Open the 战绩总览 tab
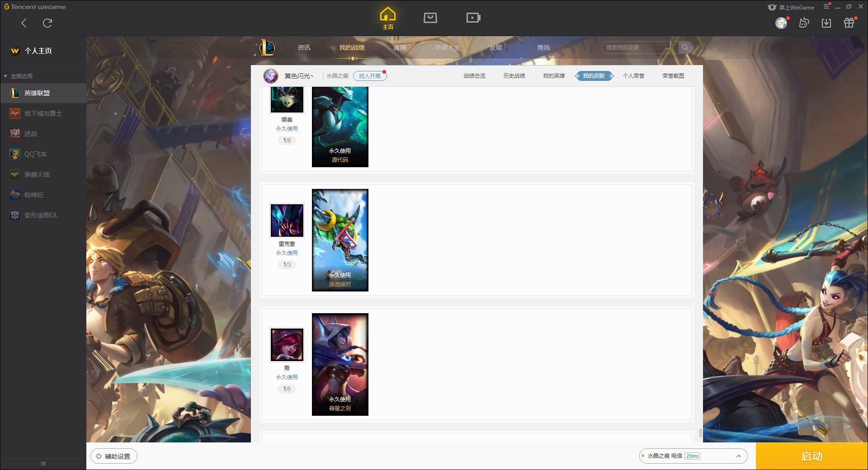This screenshot has height=470, width=868. 474,76
